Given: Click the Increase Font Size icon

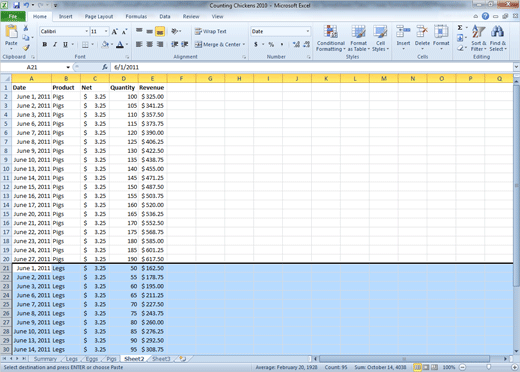Looking at the screenshot, I should (114, 32).
